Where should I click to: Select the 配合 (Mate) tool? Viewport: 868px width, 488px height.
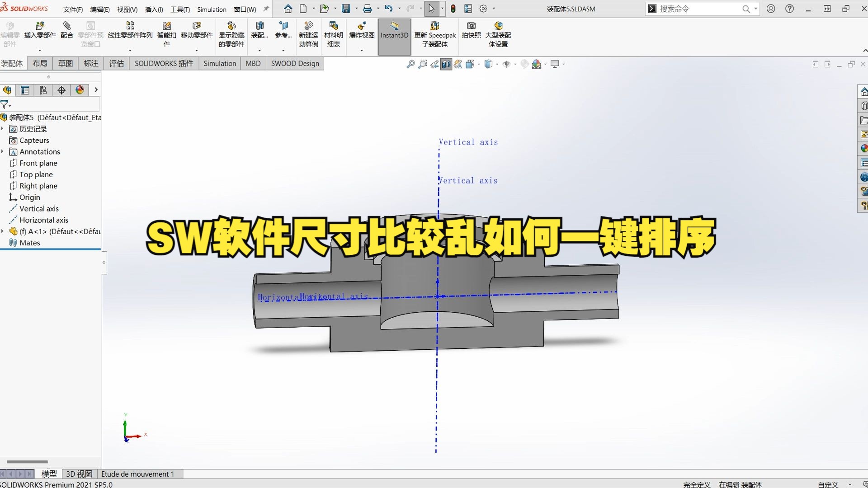pyautogui.click(x=67, y=32)
